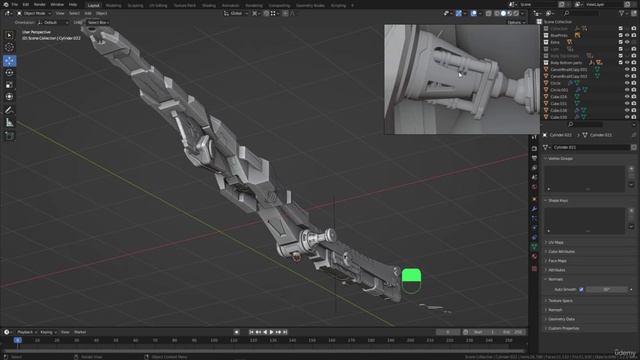This screenshot has height=360, width=640.
Task: Toggle Auto Smooth checkbox
Action: coord(581,289)
